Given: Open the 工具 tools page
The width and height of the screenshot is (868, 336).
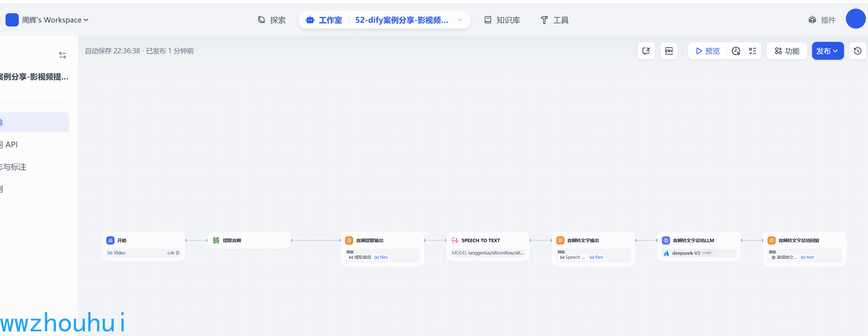Looking at the screenshot, I should [554, 20].
